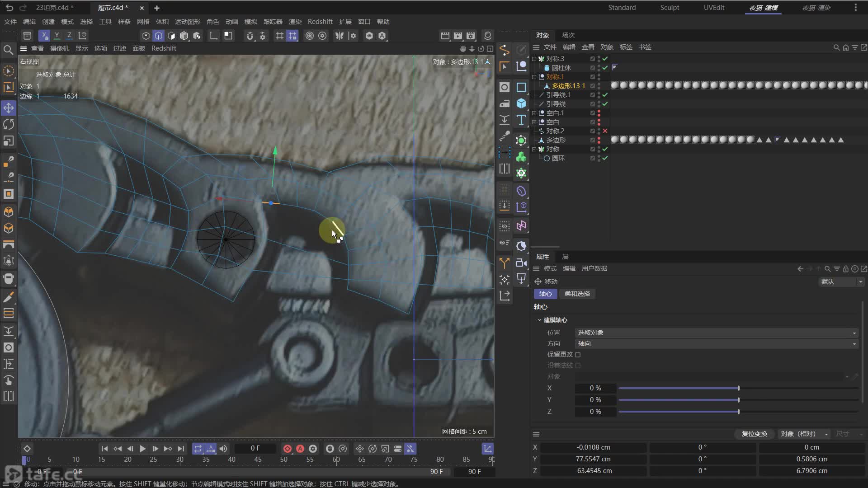Viewport: 868px width, 488px height.
Task: Switch to the UVEdit layout
Action: pyautogui.click(x=714, y=8)
